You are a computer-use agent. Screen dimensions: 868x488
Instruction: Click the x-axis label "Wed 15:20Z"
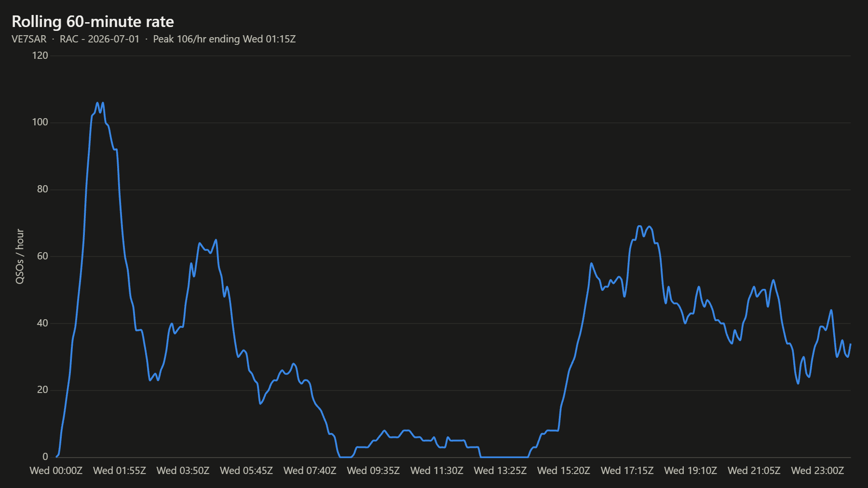[x=564, y=471]
